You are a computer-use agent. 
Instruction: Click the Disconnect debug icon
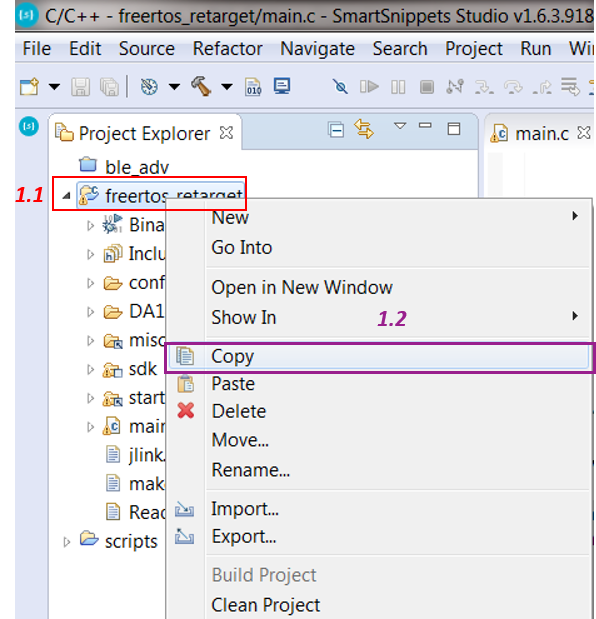point(455,86)
